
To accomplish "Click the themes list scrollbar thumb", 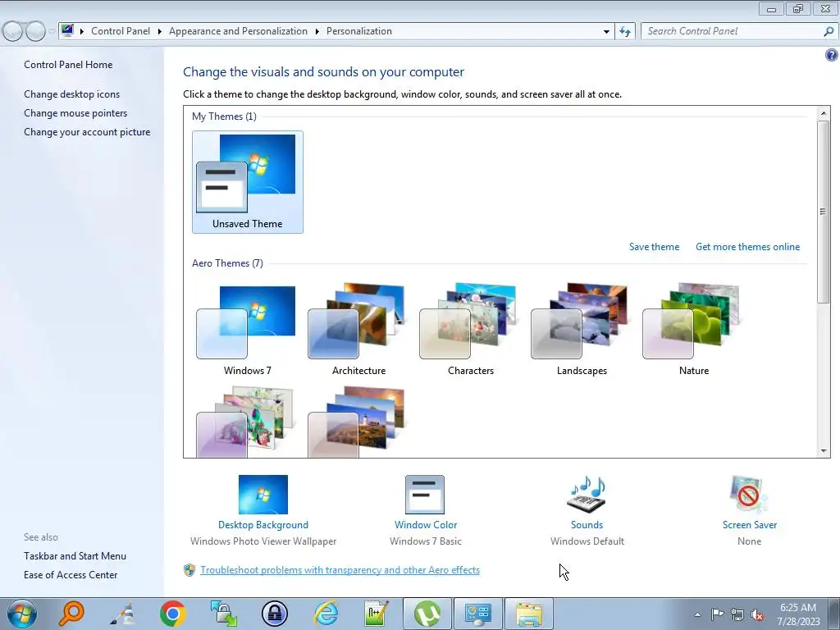I will pos(824,212).
